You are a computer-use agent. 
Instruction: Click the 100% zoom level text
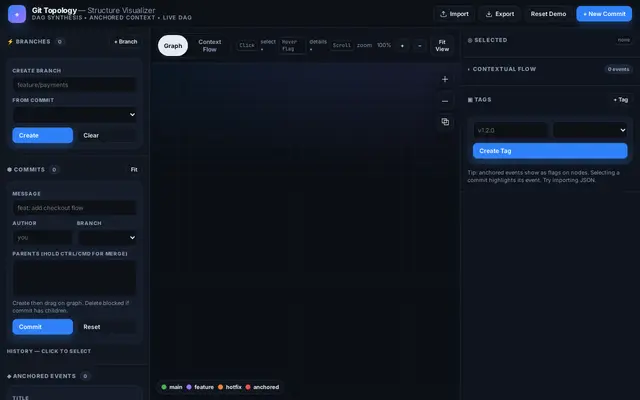click(384, 45)
